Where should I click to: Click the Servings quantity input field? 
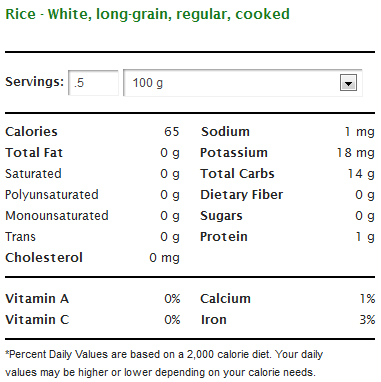93,83
